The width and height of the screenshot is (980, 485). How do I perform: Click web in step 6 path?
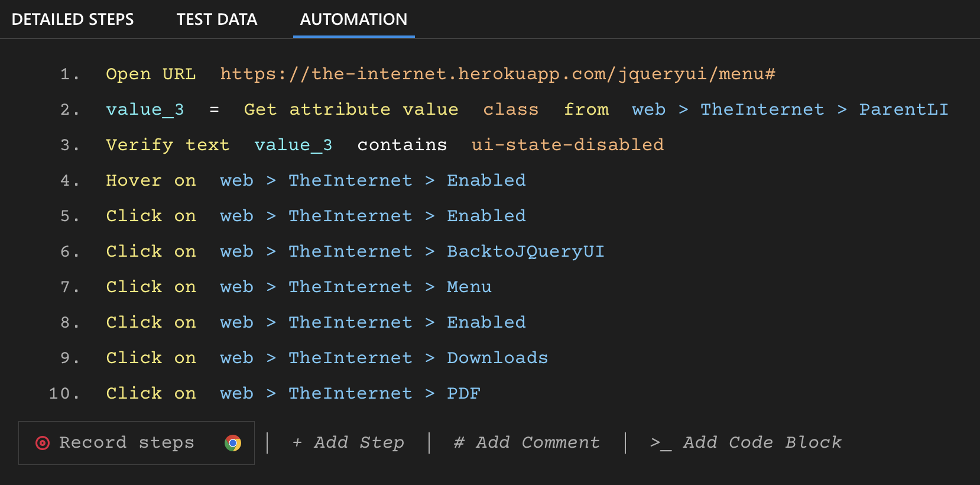pyautogui.click(x=236, y=251)
